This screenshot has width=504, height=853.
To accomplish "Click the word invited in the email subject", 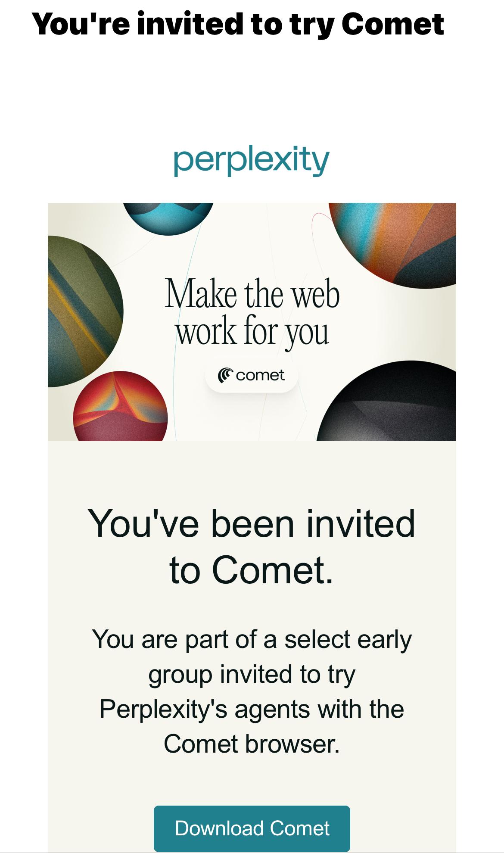I will 190,24.
